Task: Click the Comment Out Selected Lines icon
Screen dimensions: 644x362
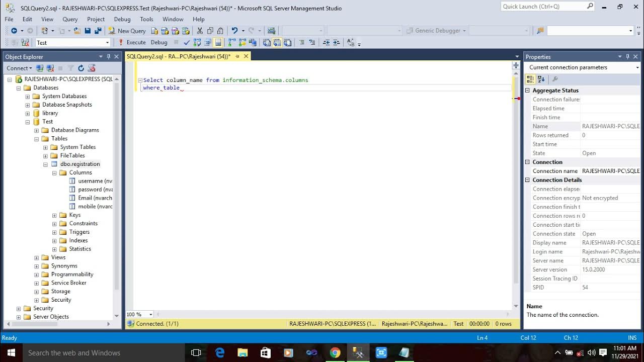Action: click(x=302, y=43)
